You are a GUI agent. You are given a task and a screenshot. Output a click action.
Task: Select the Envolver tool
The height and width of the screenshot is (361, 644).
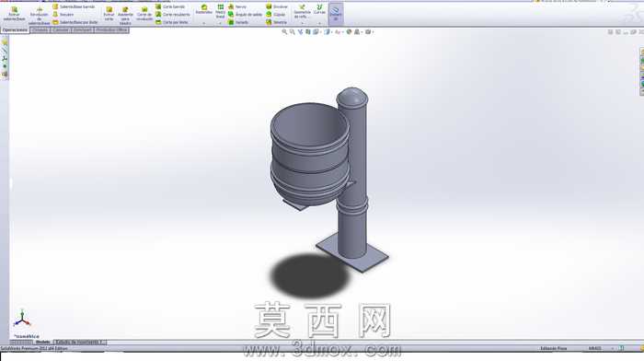(x=277, y=6)
